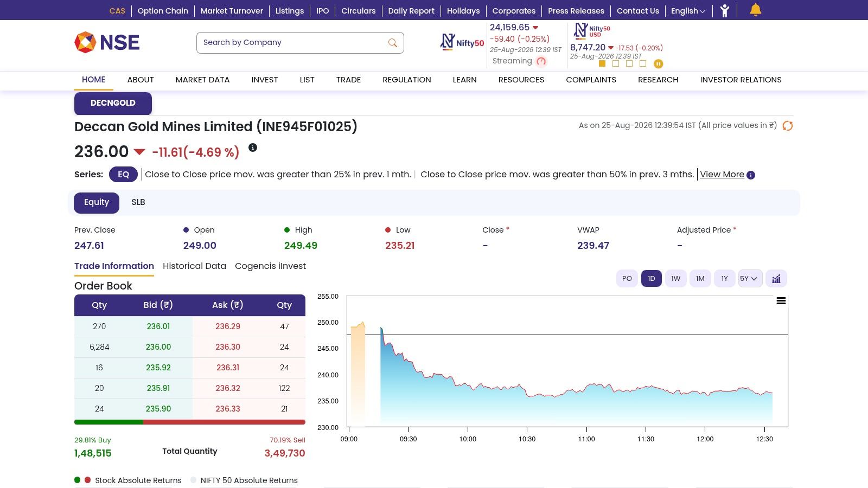Open the Option Chain link

pyautogui.click(x=163, y=11)
